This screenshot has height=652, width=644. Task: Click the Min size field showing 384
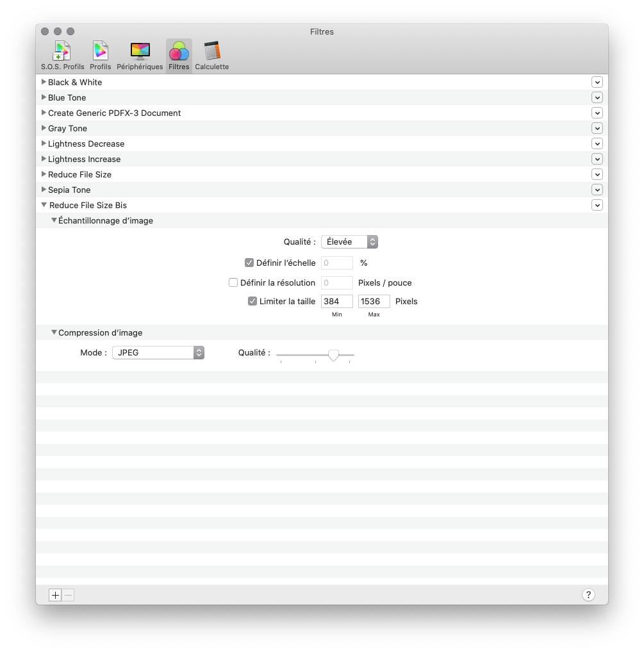pyautogui.click(x=337, y=302)
